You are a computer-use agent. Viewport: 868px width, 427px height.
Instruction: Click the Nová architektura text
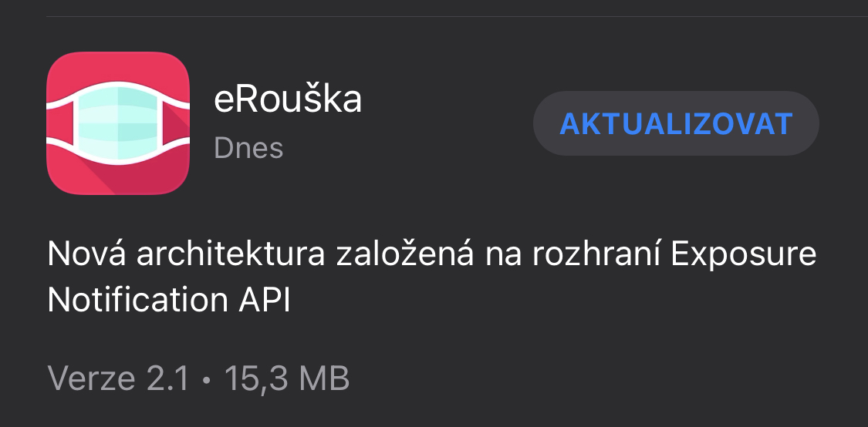[186, 254]
